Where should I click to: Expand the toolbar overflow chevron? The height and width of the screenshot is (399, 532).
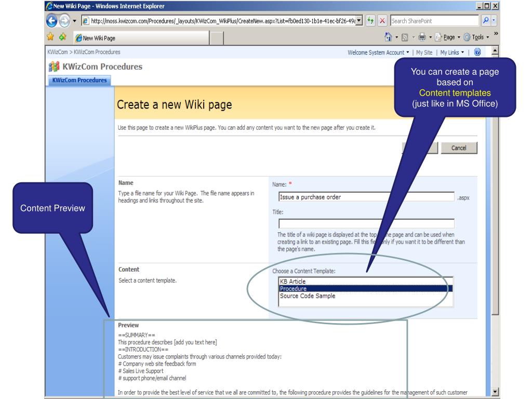click(x=496, y=34)
